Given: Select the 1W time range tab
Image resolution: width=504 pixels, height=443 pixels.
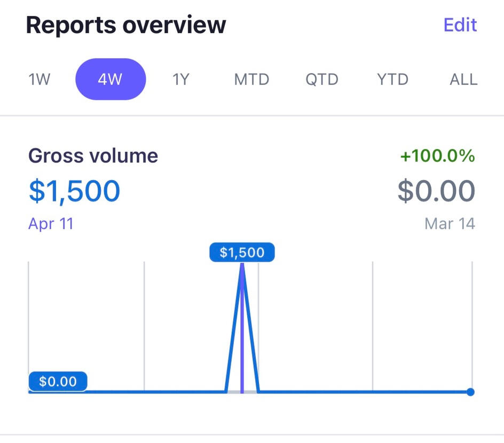Looking at the screenshot, I should (x=39, y=80).
